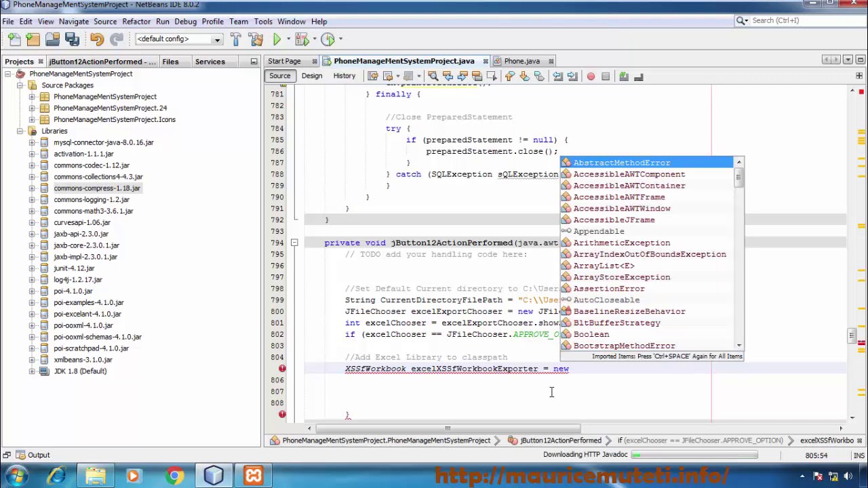Open Google Chrome from the taskbar
This screenshot has width=868, height=488.
coord(174,476)
